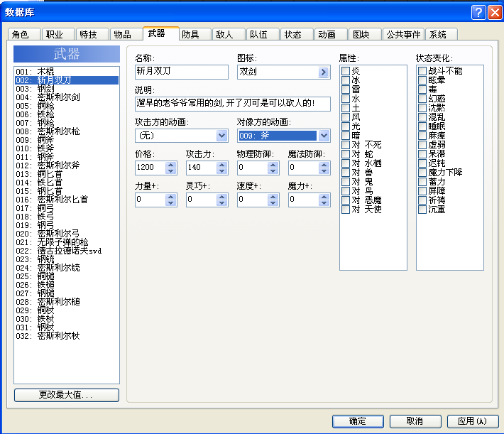
Task: Click the 应用(A) button
Action: click(473, 421)
